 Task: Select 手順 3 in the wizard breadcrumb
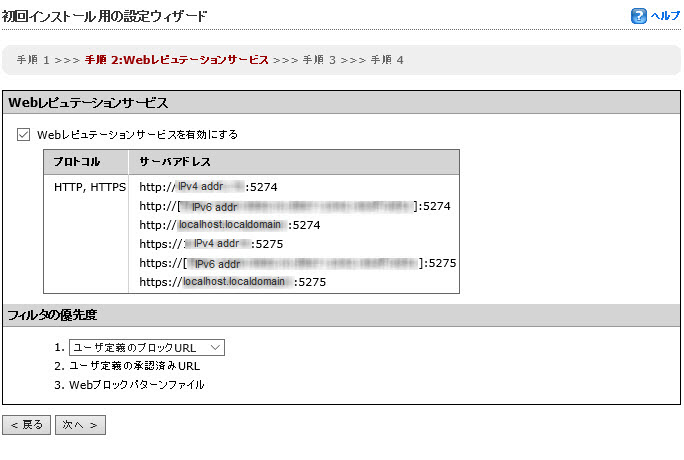(319, 60)
